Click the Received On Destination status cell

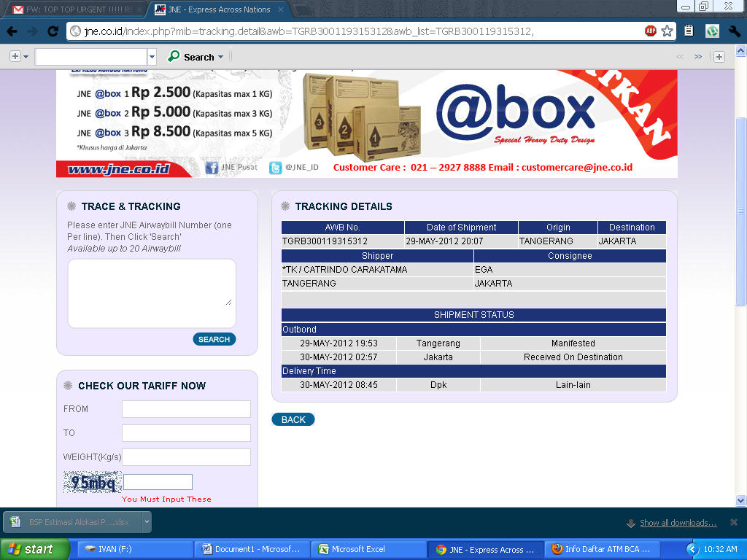point(573,357)
